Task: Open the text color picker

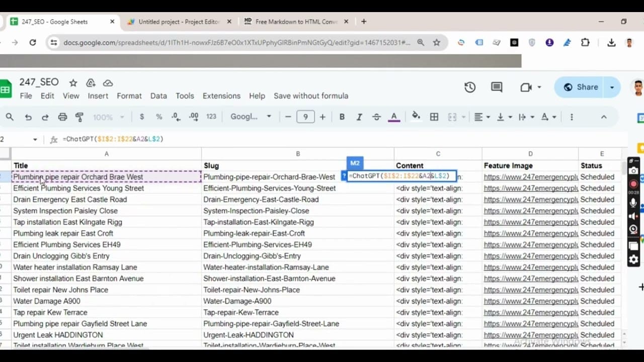Action: click(394, 117)
